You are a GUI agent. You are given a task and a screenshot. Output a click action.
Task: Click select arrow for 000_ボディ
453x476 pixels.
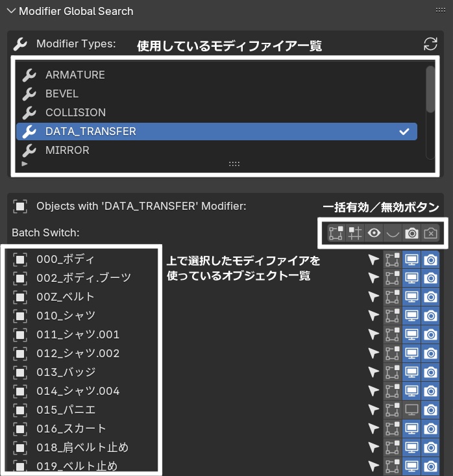(374, 260)
